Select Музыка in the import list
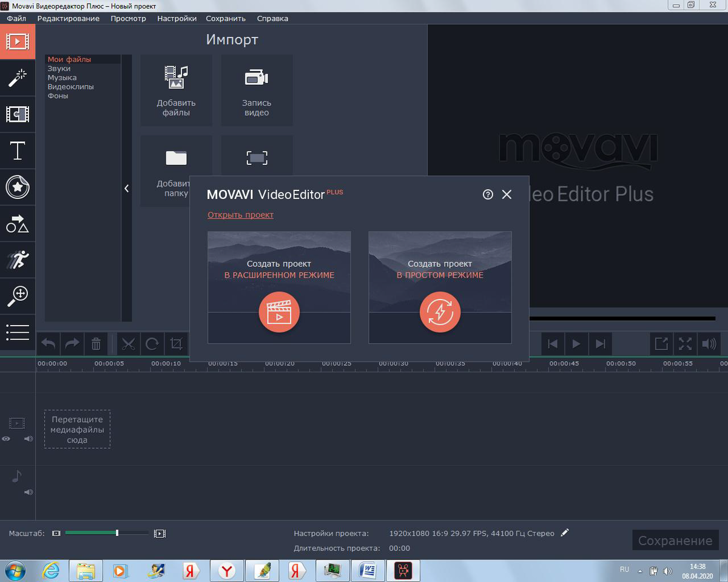The width and height of the screenshot is (728, 582). (x=62, y=78)
